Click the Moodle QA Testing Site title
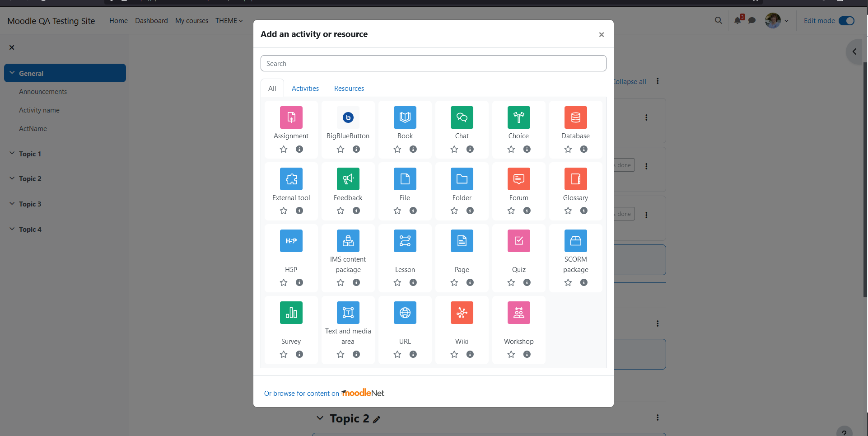 51,21
